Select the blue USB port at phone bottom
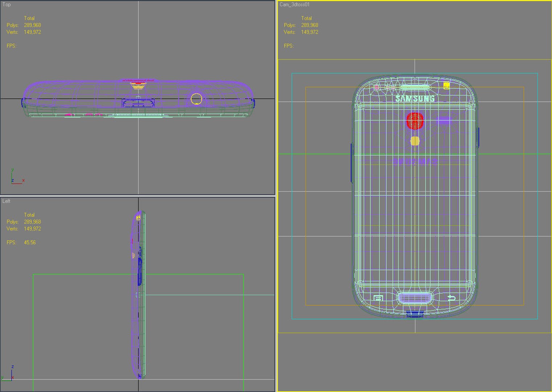The image size is (552, 392). 415,314
